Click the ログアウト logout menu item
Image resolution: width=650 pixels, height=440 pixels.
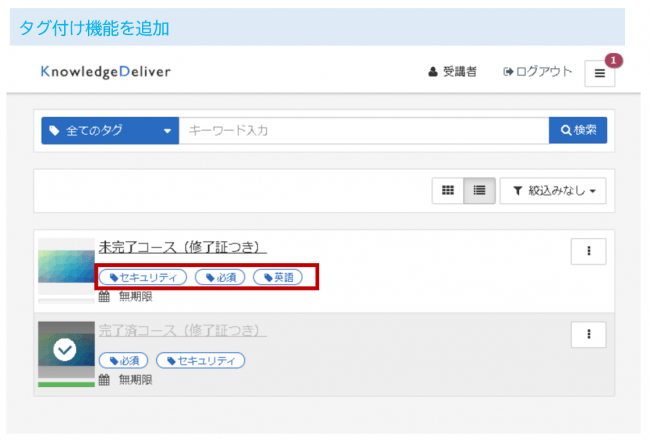[x=538, y=72]
